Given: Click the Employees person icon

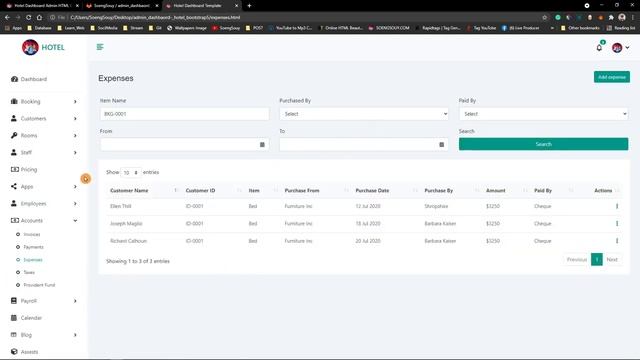Looking at the screenshot, I should [14, 203].
